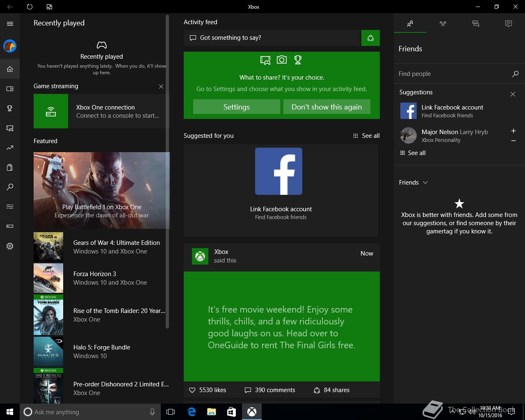Open Forza Horizon 3 listing
Screen dimensions: 525x420
101,278
